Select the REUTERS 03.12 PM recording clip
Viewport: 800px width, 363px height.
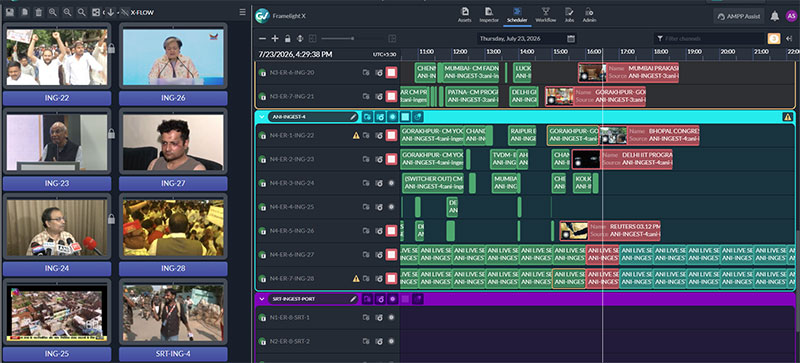(x=610, y=231)
